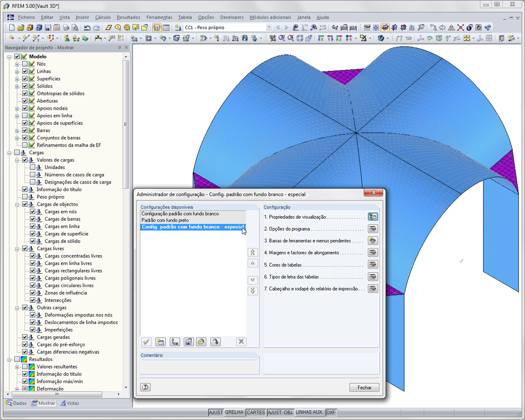The image size is (525, 420).
Task: Move the configuration to bottom of list
Action: coord(252,291)
